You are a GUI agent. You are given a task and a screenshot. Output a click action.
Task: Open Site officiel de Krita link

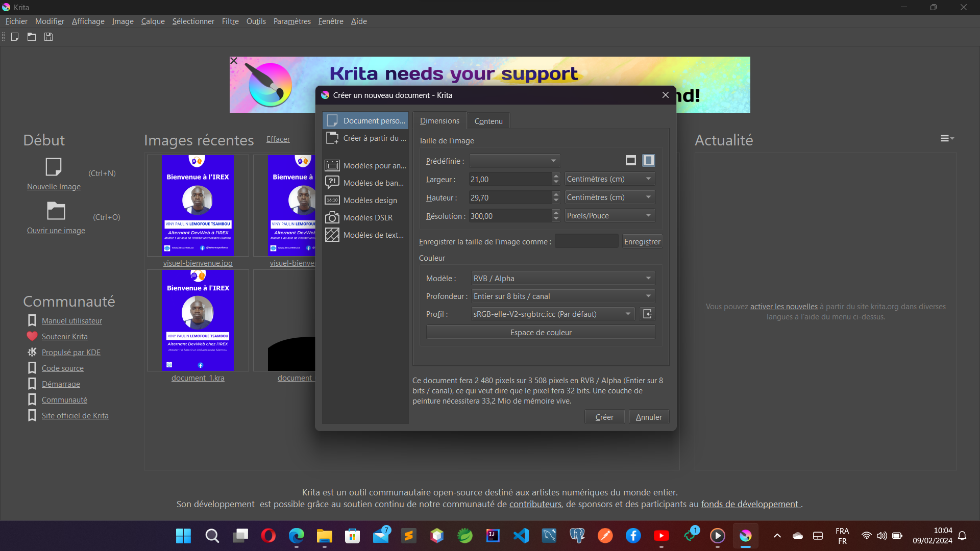pyautogui.click(x=75, y=415)
